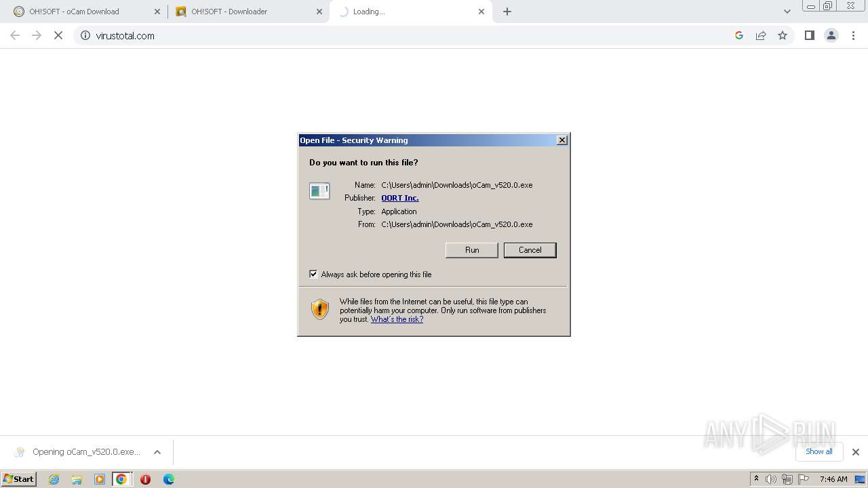Image resolution: width=868 pixels, height=488 pixels.
Task: Launch Internet Explorer from taskbar
Action: [54, 479]
